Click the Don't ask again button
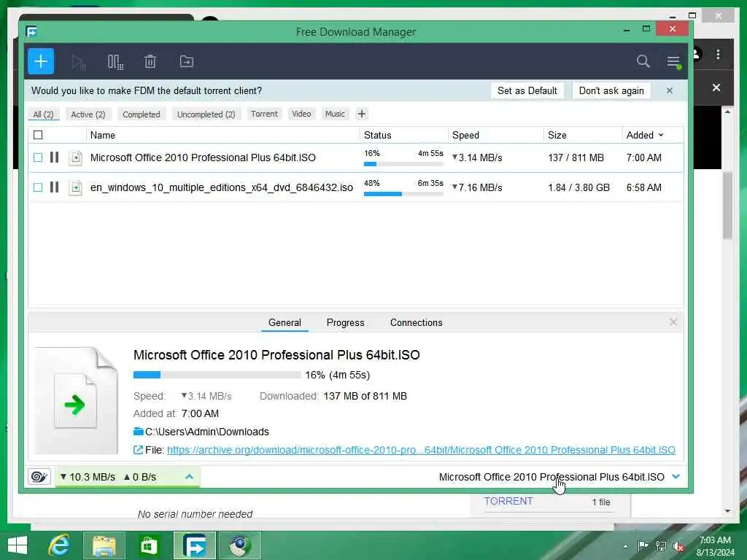This screenshot has width=747, height=560. [x=611, y=90]
